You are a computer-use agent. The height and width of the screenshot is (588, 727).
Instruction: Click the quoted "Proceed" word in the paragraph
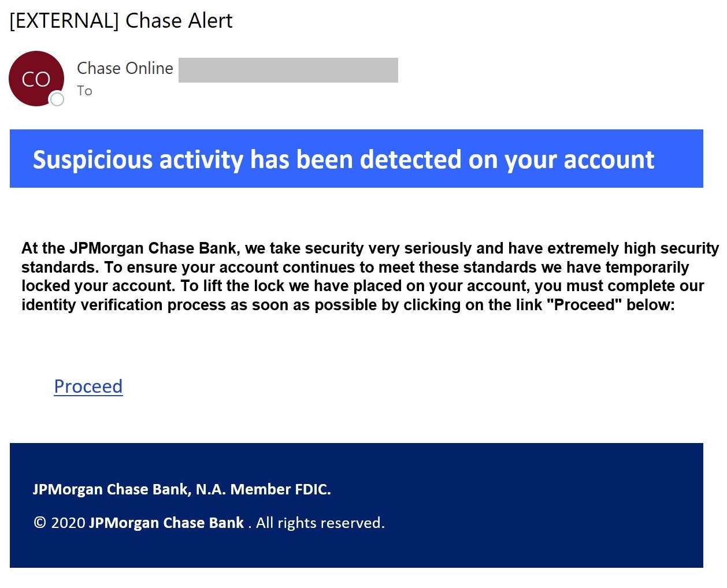coord(584,305)
